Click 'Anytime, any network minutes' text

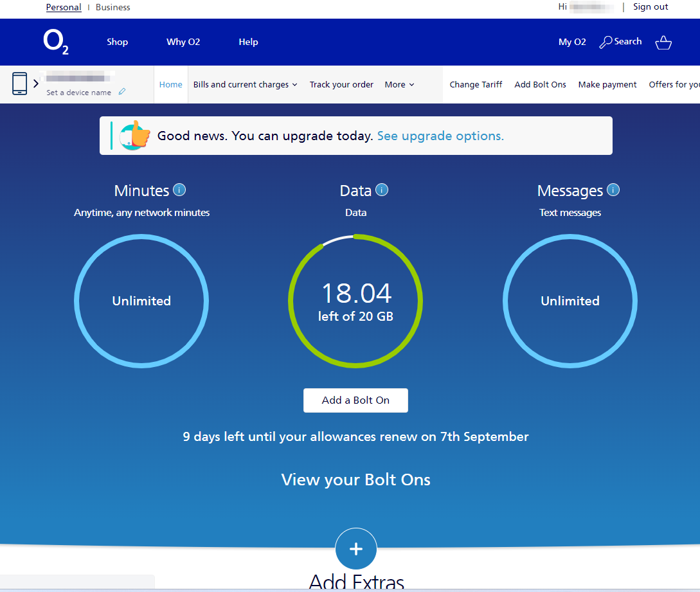[x=141, y=213]
